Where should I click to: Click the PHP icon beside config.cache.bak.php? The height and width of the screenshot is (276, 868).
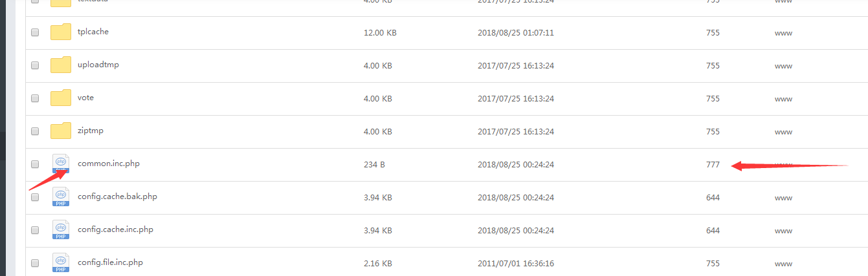tap(61, 197)
